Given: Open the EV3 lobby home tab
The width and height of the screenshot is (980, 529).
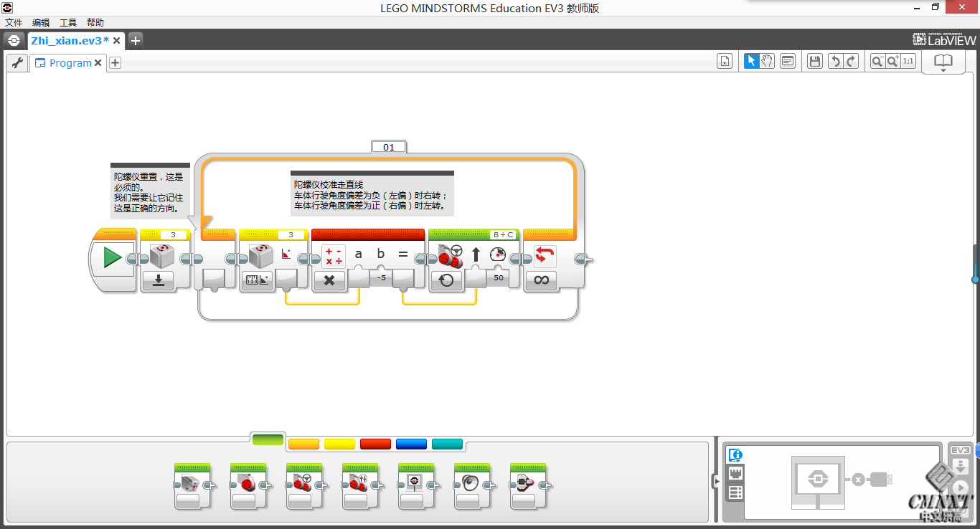Looking at the screenshot, I should pos(14,41).
